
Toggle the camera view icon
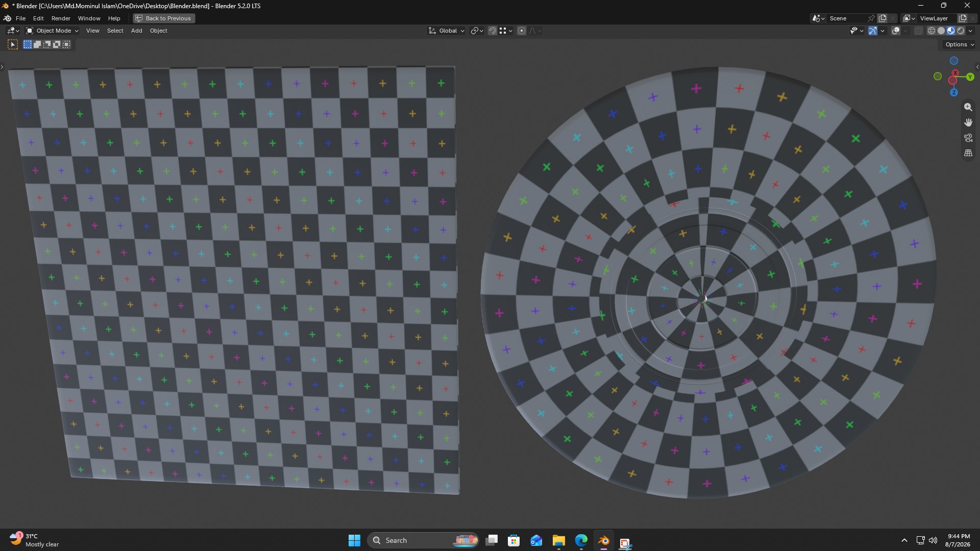point(968,138)
